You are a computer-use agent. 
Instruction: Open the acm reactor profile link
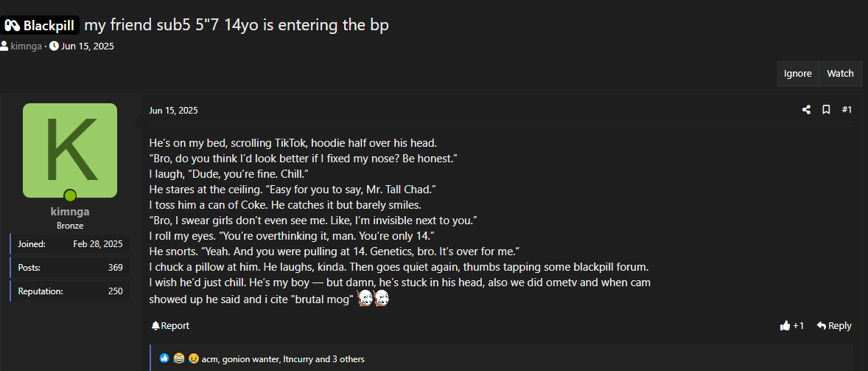pos(210,358)
